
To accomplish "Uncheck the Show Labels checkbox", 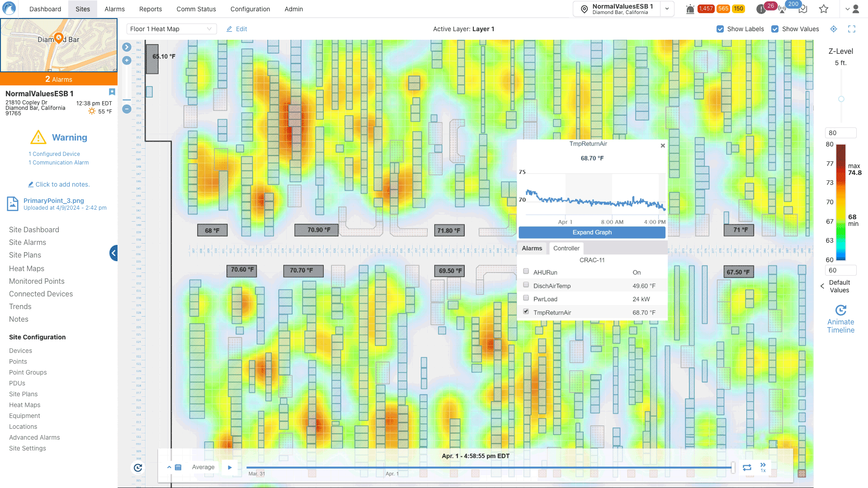I will click(720, 29).
